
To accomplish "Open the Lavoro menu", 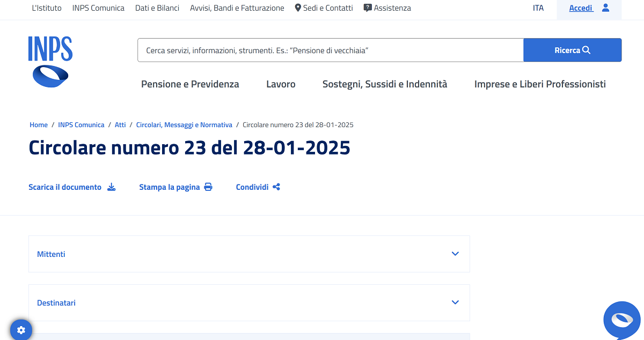I will [281, 84].
